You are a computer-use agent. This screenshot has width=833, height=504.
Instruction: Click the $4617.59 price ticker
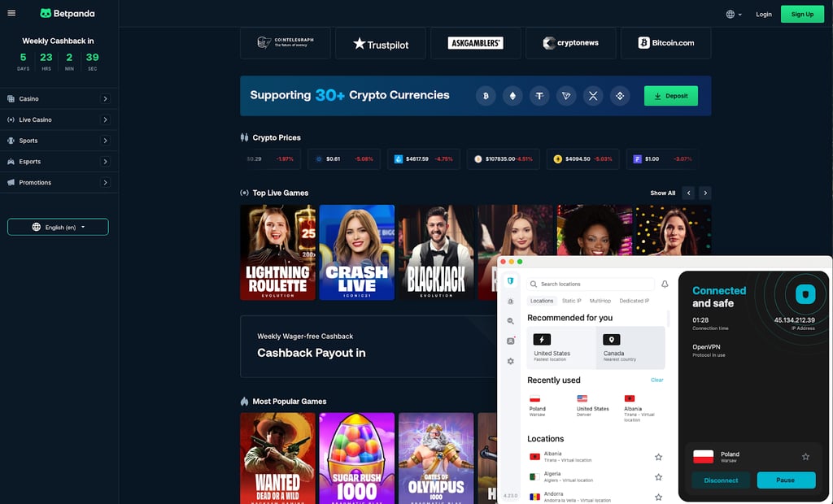point(423,159)
